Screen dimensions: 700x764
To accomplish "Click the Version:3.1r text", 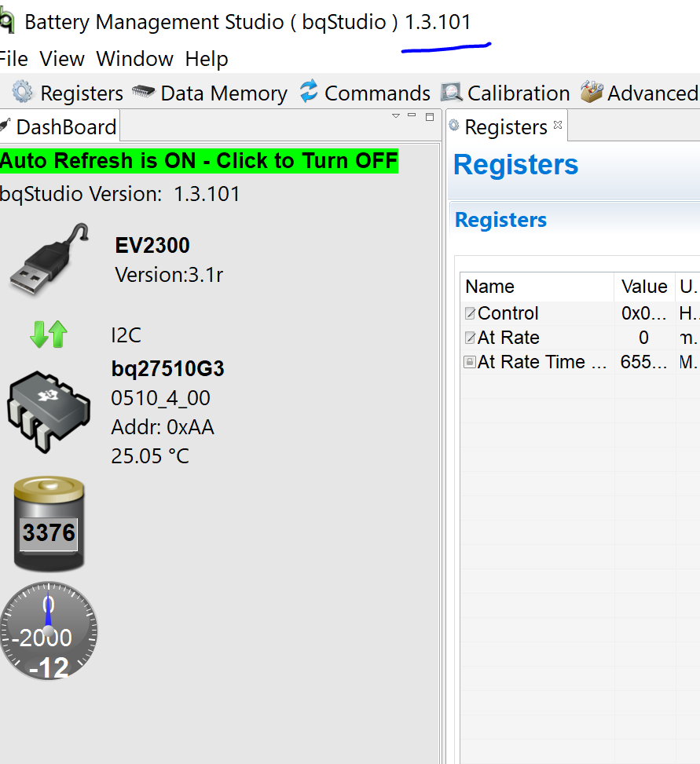I will [169, 276].
